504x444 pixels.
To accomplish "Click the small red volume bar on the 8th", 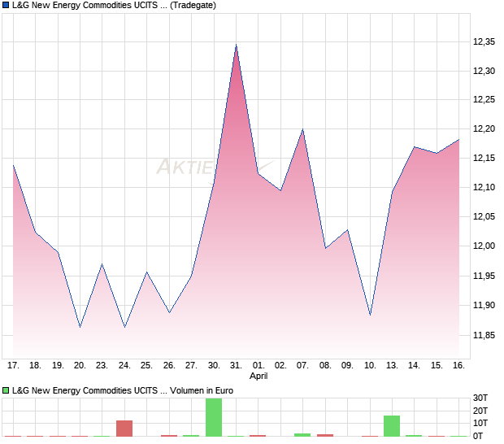I will (325, 435).
